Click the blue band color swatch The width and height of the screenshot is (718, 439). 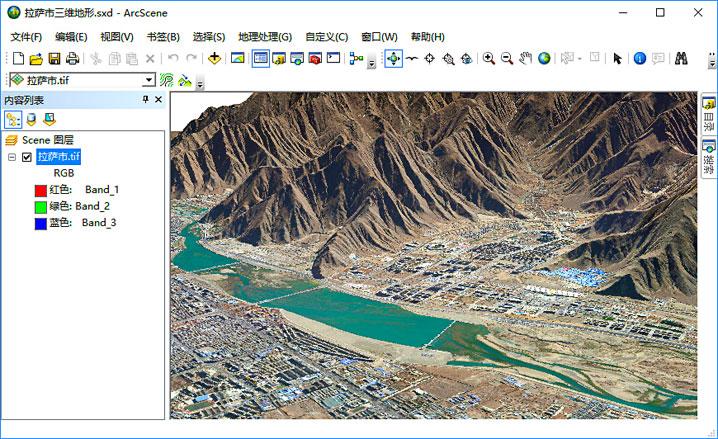(x=41, y=223)
